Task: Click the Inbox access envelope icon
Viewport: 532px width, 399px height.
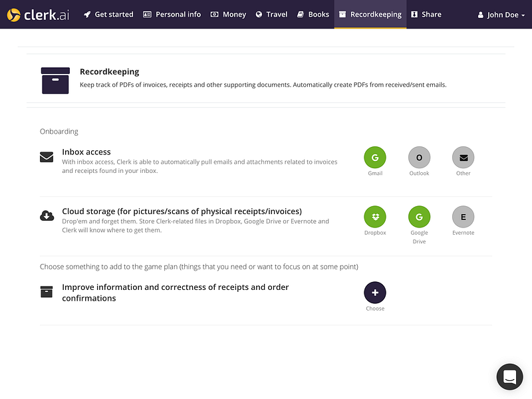Action: (x=47, y=157)
